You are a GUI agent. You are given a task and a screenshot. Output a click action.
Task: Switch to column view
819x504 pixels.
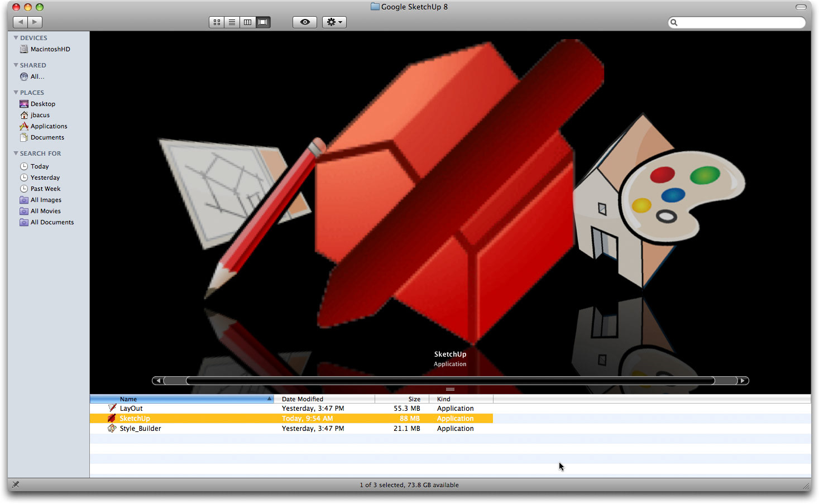247,22
